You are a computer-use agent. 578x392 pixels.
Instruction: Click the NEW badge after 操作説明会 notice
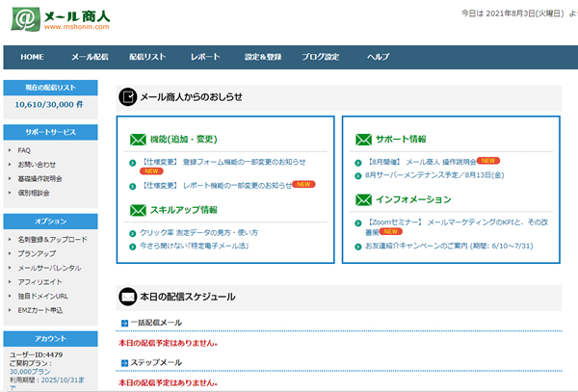[488, 161]
